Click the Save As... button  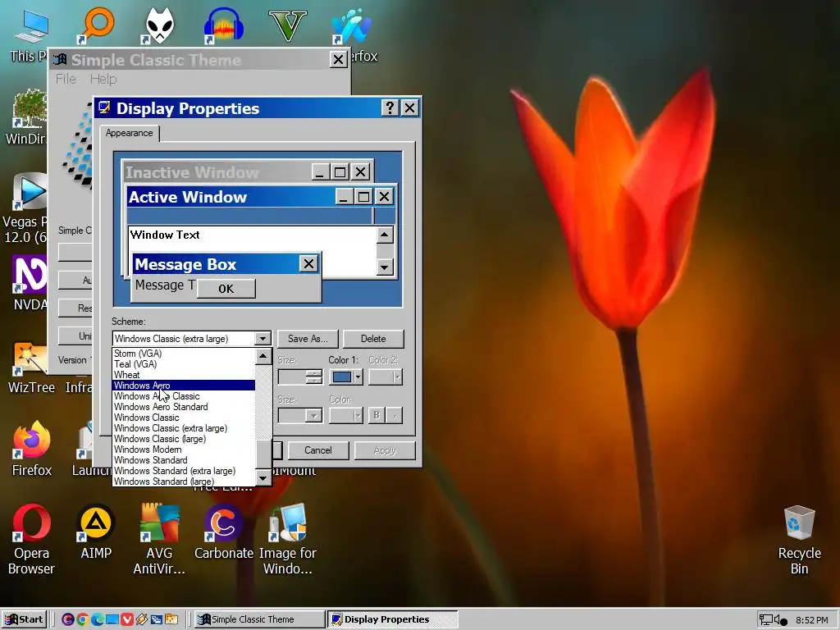tap(308, 339)
